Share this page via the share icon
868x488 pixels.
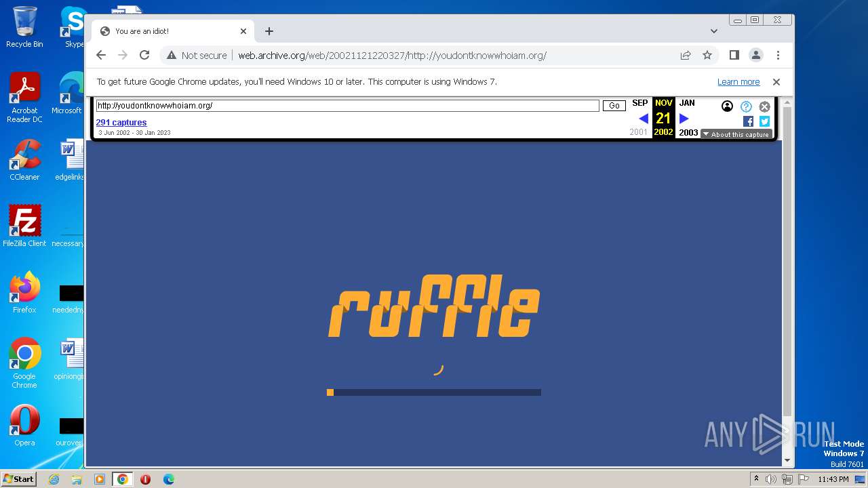(686, 55)
